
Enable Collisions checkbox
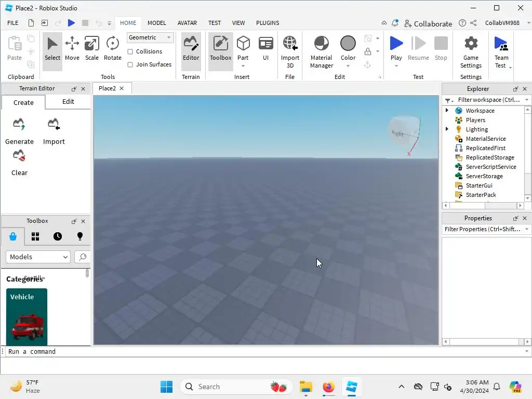click(x=130, y=51)
